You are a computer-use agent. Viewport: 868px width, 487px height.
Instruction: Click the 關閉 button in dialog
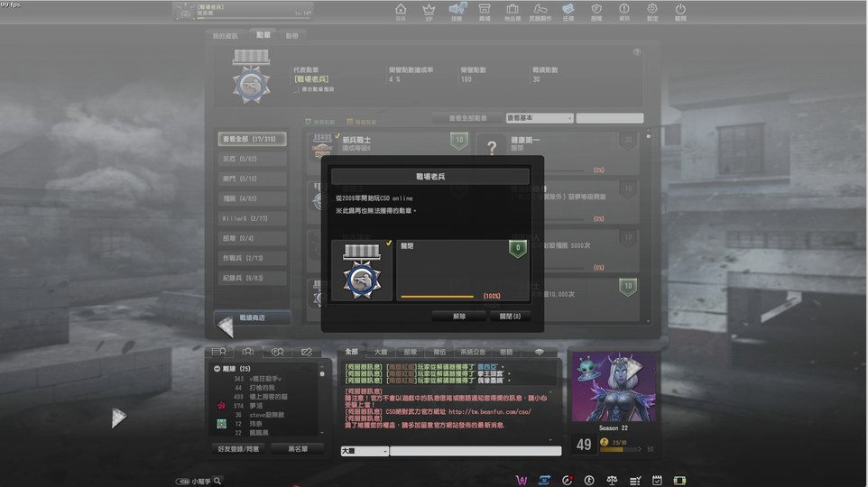point(510,317)
